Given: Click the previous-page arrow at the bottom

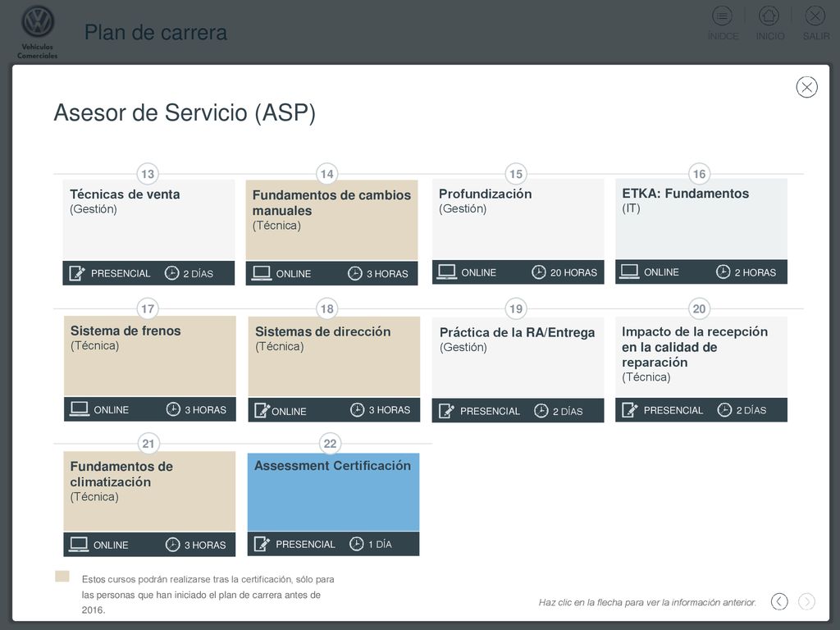Looking at the screenshot, I should coord(779,601).
